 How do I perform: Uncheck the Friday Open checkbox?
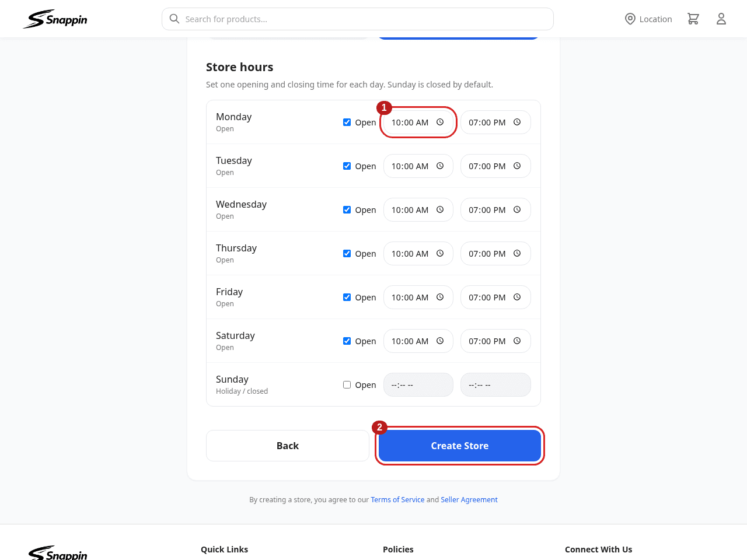[347, 297]
